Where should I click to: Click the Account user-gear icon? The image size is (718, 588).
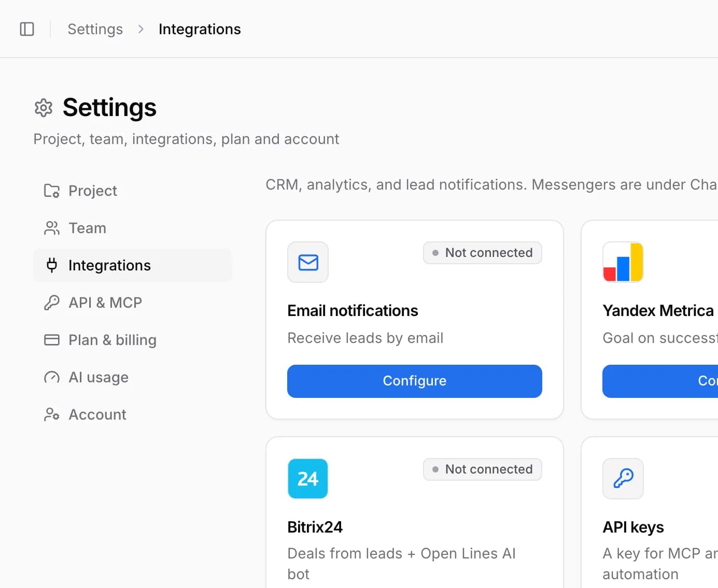click(51, 414)
